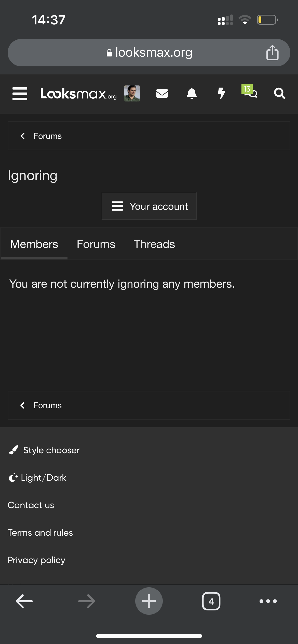Image resolution: width=298 pixels, height=644 pixels.
Task: Open the bell alerts notifications
Action: [x=192, y=93]
